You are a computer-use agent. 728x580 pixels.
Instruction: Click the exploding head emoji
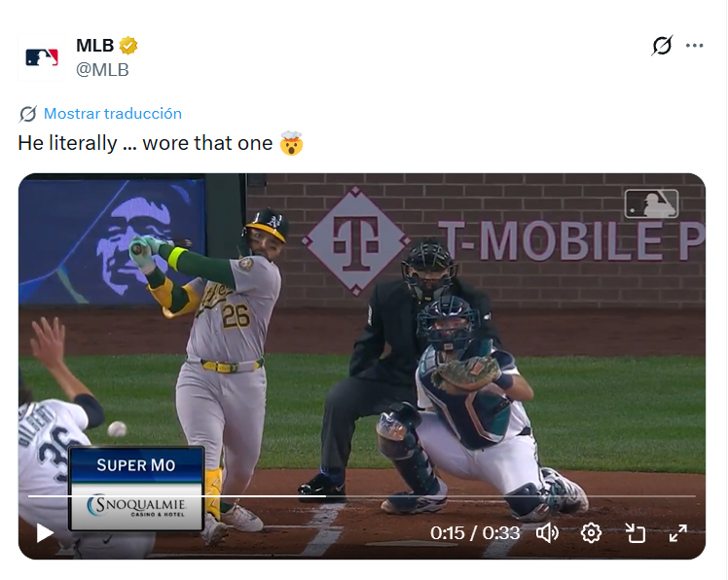[291, 144]
